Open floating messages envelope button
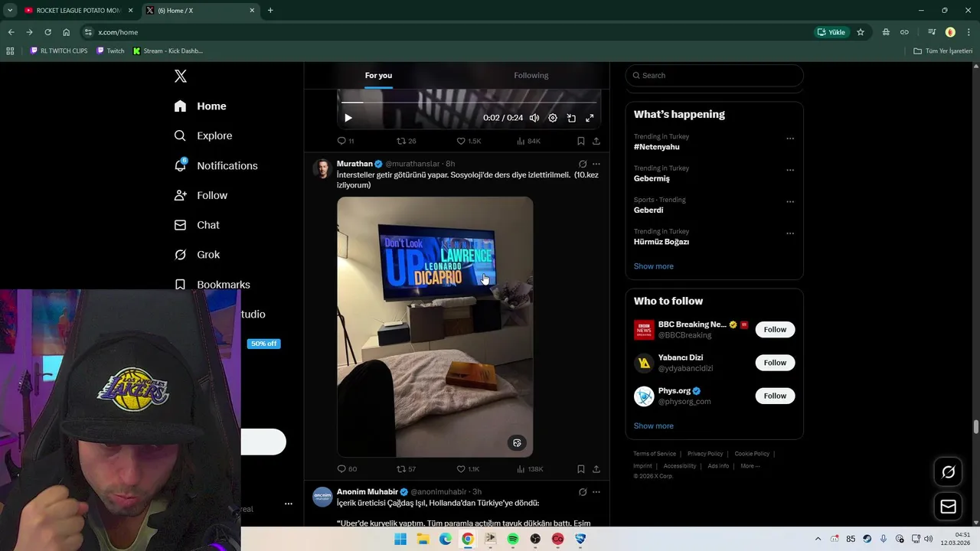Image resolution: width=980 pixels, height=551 pixels. point(948,507)
